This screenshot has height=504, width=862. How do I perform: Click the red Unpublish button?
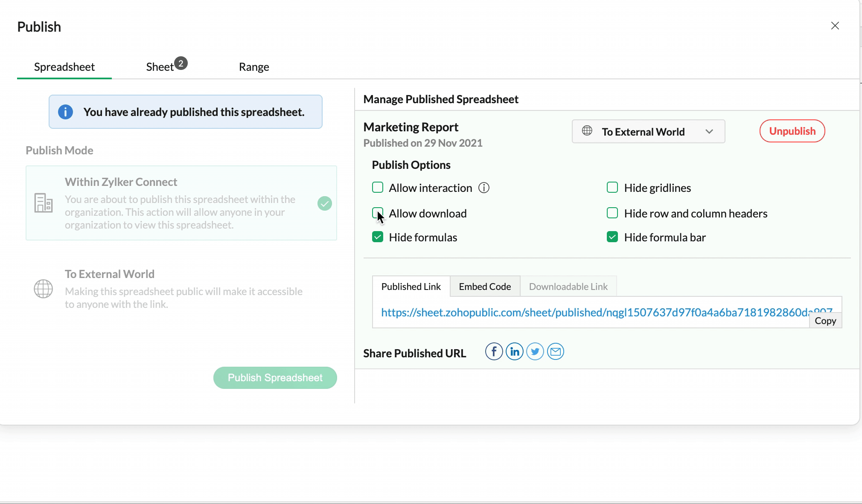tap(792, 131)
